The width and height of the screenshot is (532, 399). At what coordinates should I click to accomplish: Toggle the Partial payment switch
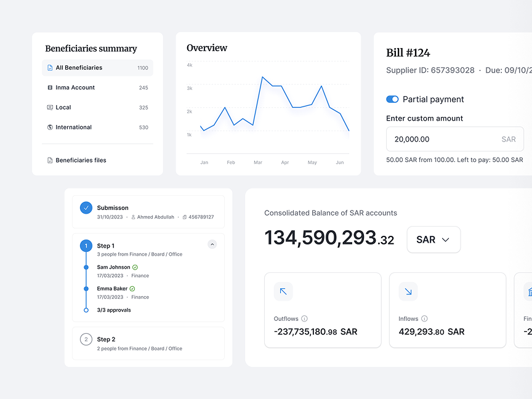[x=392, y=99]
